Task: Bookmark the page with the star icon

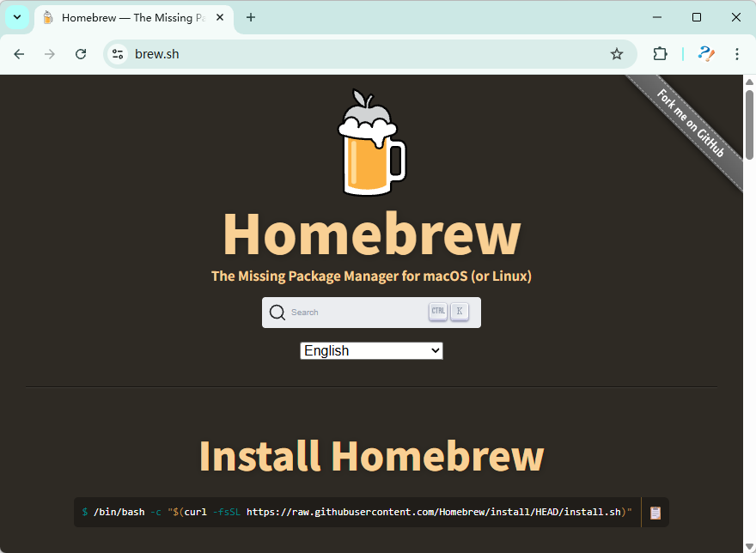Action: 617,53
